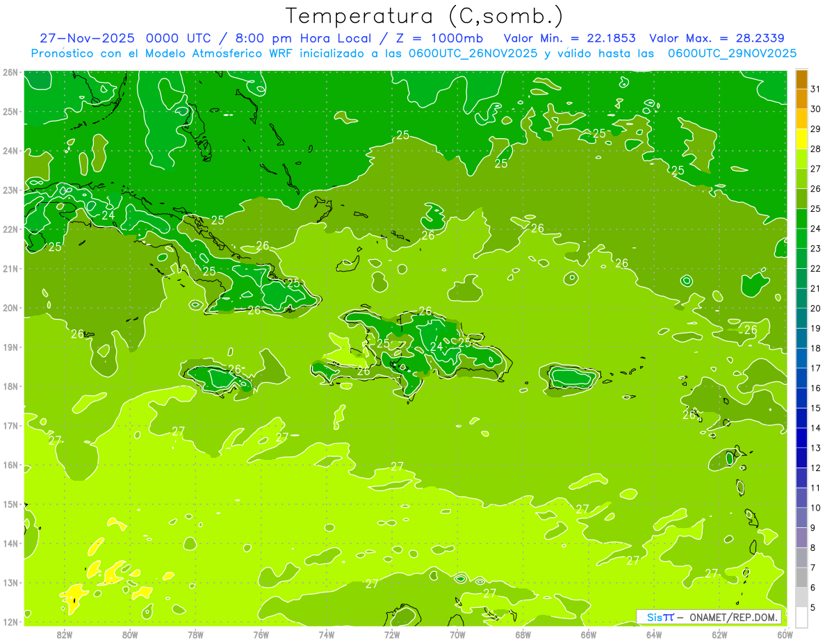Click the "60W" longitude axis label
The image size is (834, 644).
point(785,634)
